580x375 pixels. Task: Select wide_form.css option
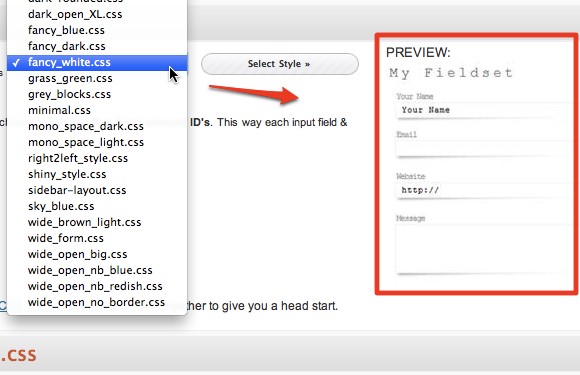pyautogui.click(x=97, y=238)
